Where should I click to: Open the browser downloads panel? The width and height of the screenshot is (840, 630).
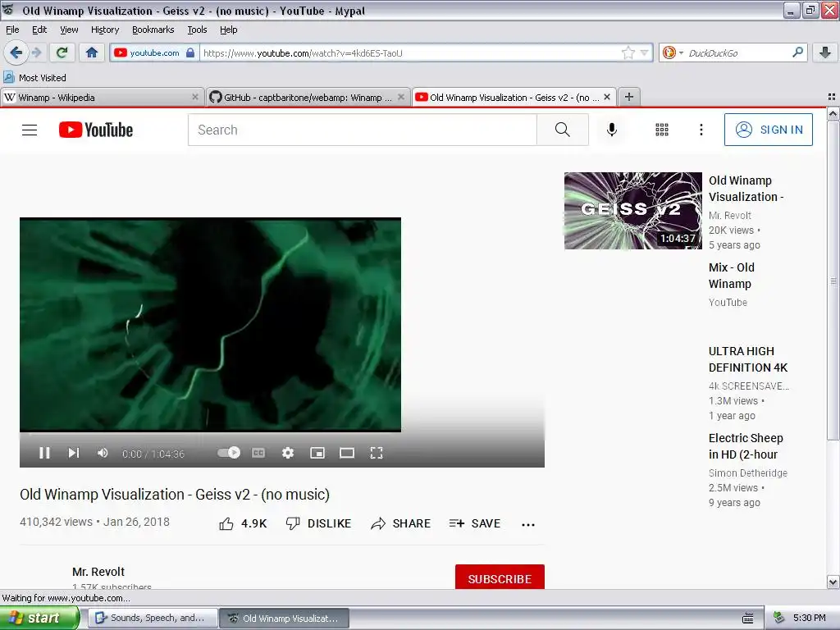(x=825, y=52)
